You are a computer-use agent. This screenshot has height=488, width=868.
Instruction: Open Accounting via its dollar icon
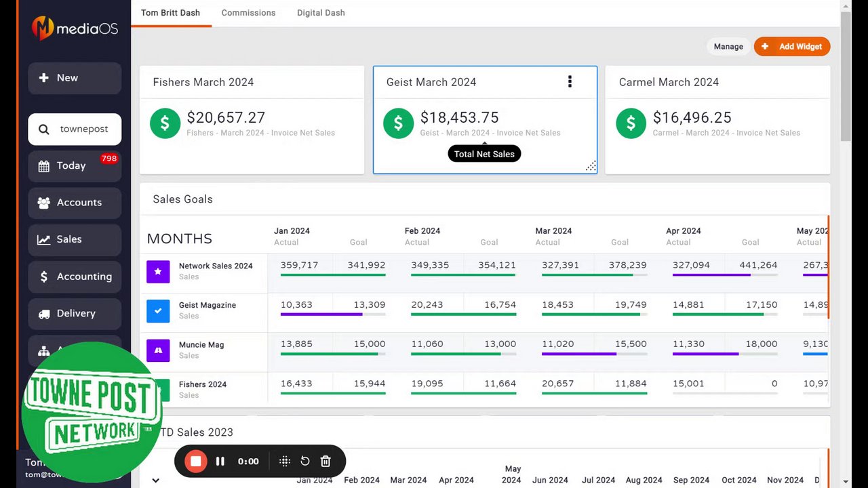tap(44, 277)
